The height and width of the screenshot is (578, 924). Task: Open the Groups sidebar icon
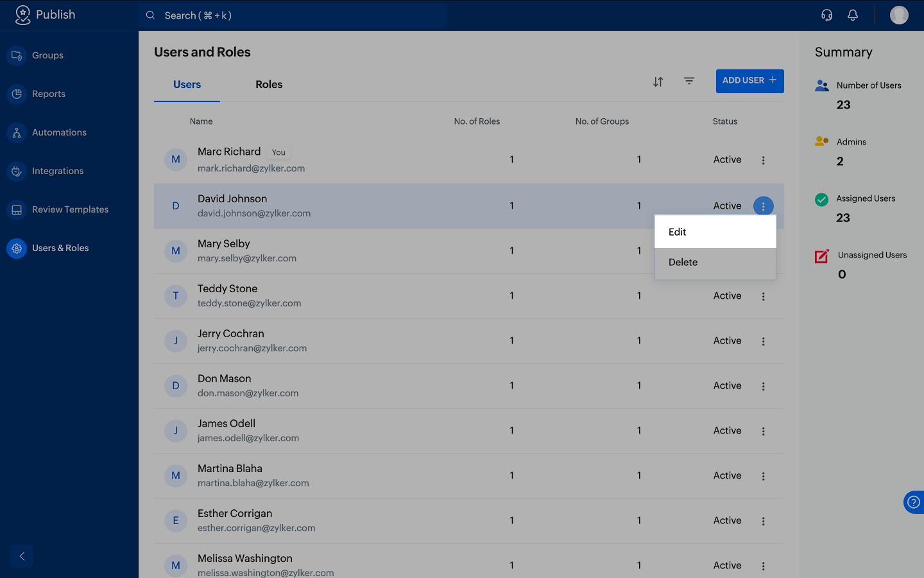click(17, 55)
